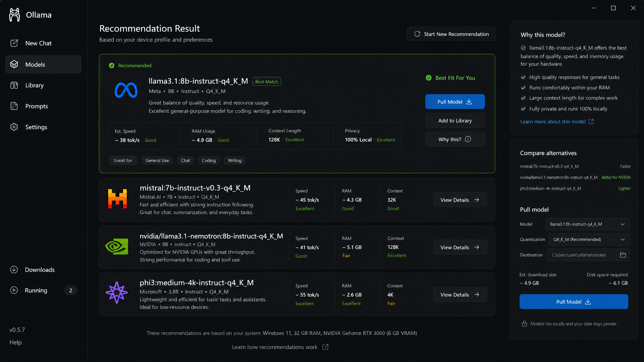View Details for nvidia/llama3.1-nemotron
The width and height of the screenshot is (644, 362).
(460, 247)
